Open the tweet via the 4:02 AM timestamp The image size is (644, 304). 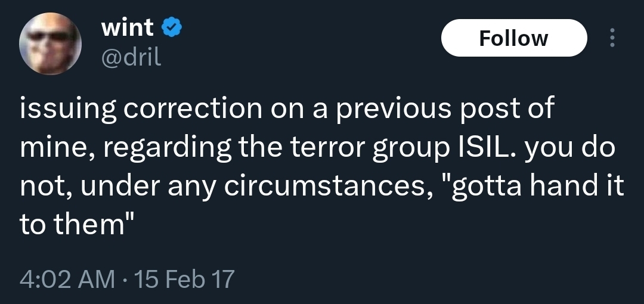pyautogui.click(x=67, y=278)
